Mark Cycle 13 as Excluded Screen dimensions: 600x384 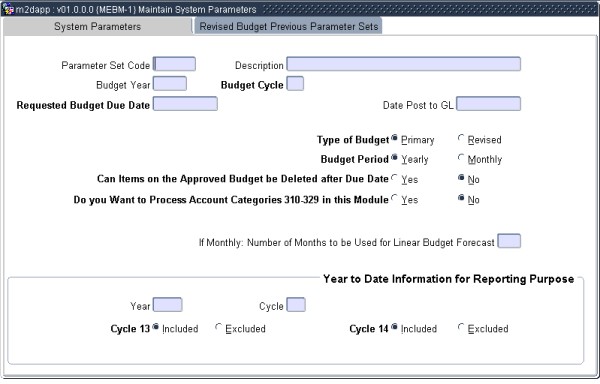[x=218, y=327]
